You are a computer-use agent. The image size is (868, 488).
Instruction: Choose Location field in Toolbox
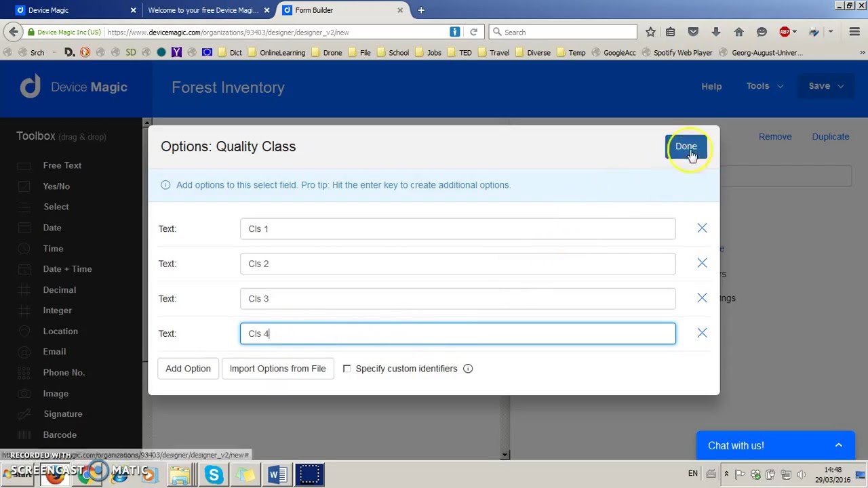60,331
